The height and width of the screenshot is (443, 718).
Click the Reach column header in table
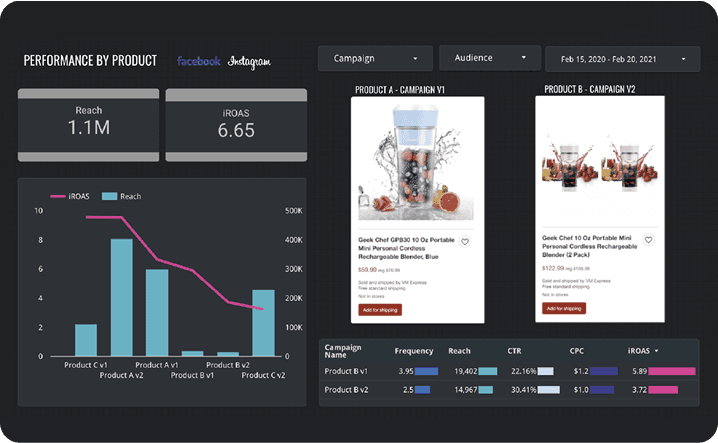459,351
